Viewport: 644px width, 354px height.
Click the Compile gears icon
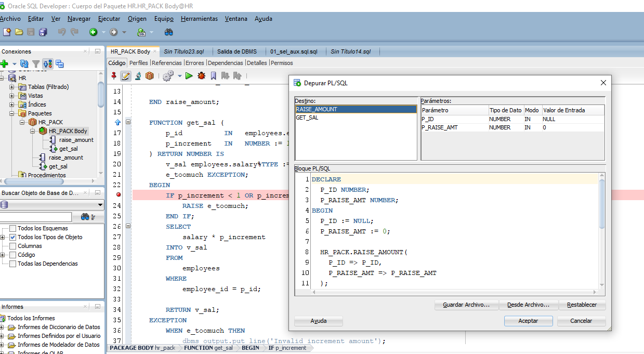(167, 76)
